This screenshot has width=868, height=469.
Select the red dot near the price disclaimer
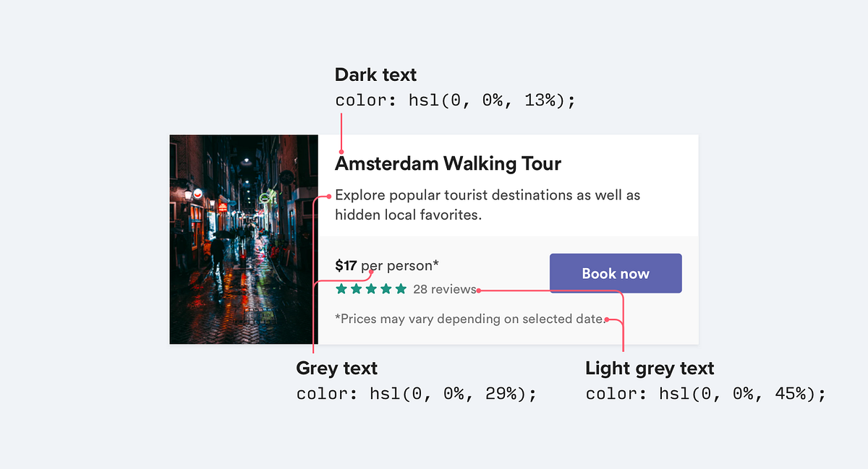[x=608, y=319]
